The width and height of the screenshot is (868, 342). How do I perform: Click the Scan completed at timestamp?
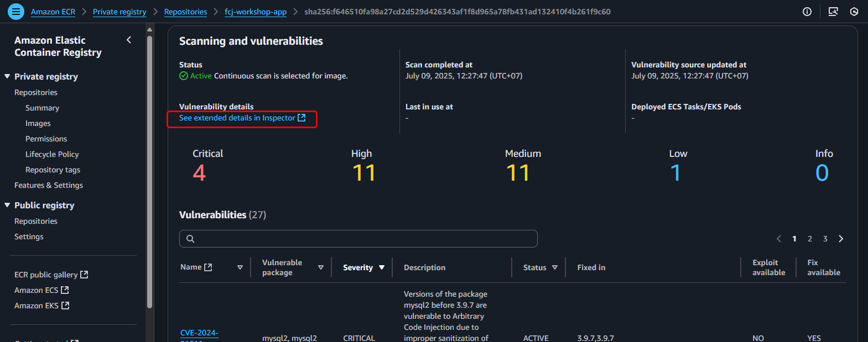tap(464, 76)
